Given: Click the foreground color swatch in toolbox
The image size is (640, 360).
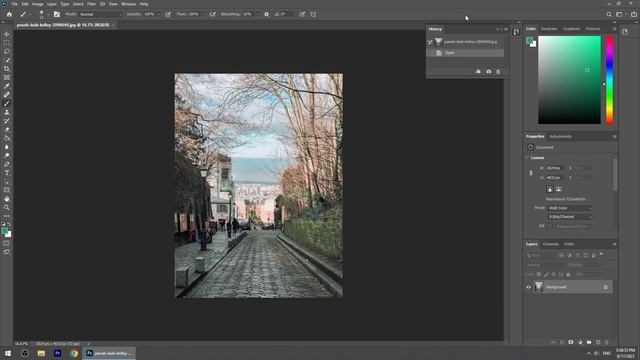Looking at the screenshot, I should (x=4, y=231).
